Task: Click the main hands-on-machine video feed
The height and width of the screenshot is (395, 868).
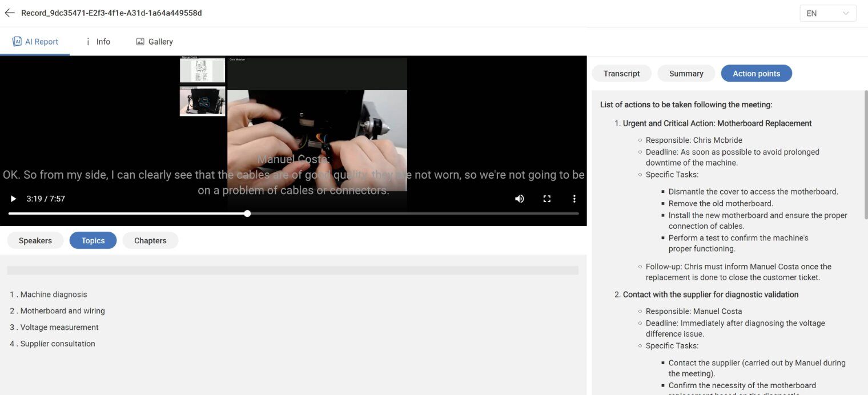Action: click(317, 140)
